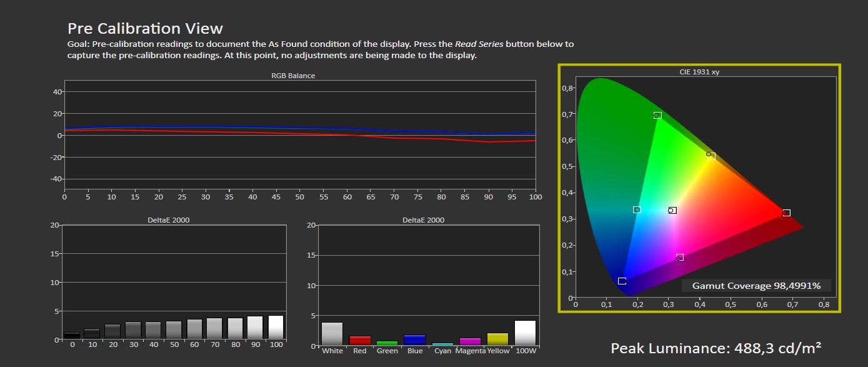
Task: Click the Gamut Coverage 98,4991% label
Action: coord(756,286)
